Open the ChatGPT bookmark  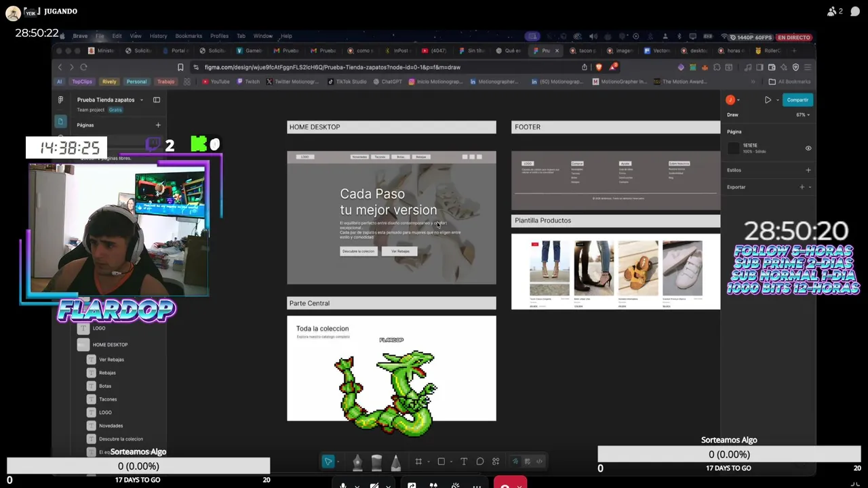[387, 81]
